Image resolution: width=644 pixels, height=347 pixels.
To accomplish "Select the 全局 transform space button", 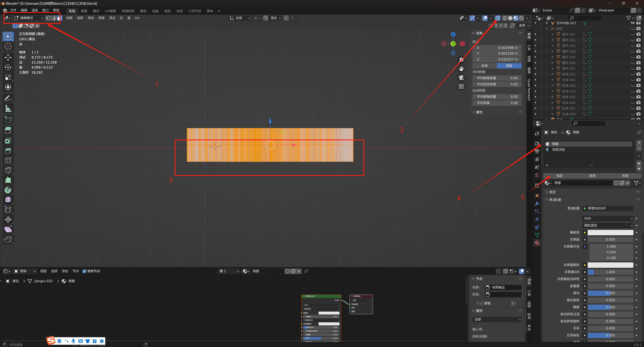I will 484,66.
